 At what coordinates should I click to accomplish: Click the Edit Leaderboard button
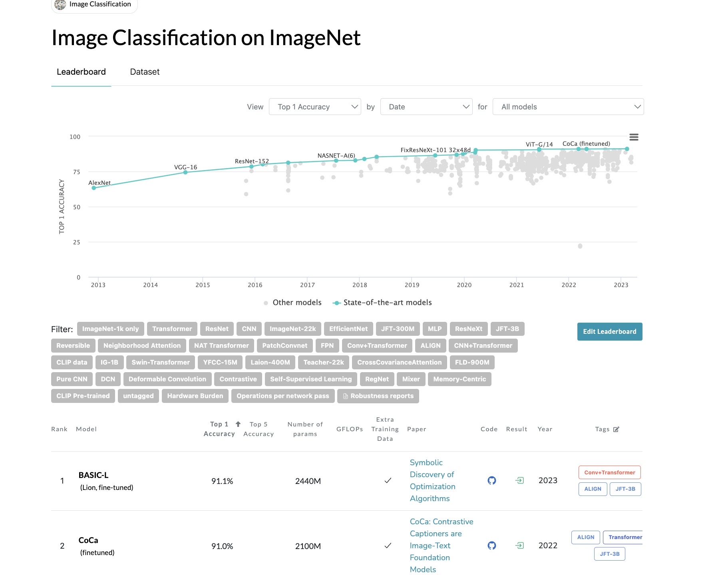[609, 332]
